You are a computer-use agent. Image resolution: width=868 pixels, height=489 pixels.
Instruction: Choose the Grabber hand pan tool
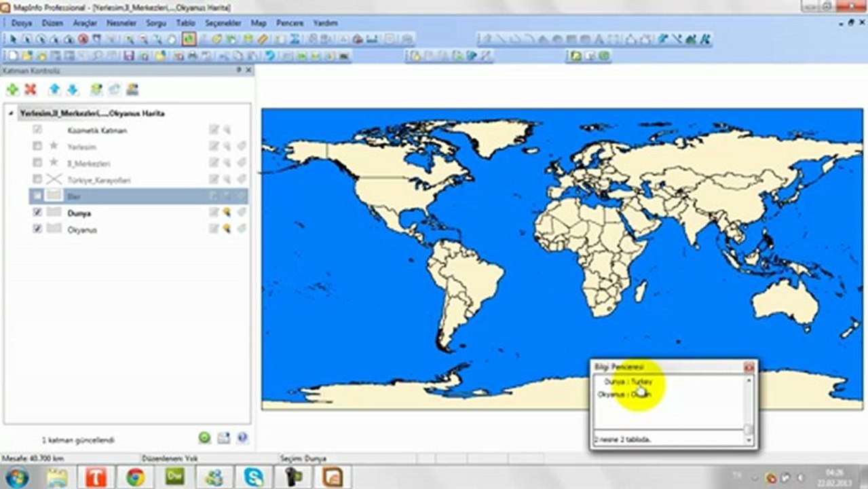171,39
